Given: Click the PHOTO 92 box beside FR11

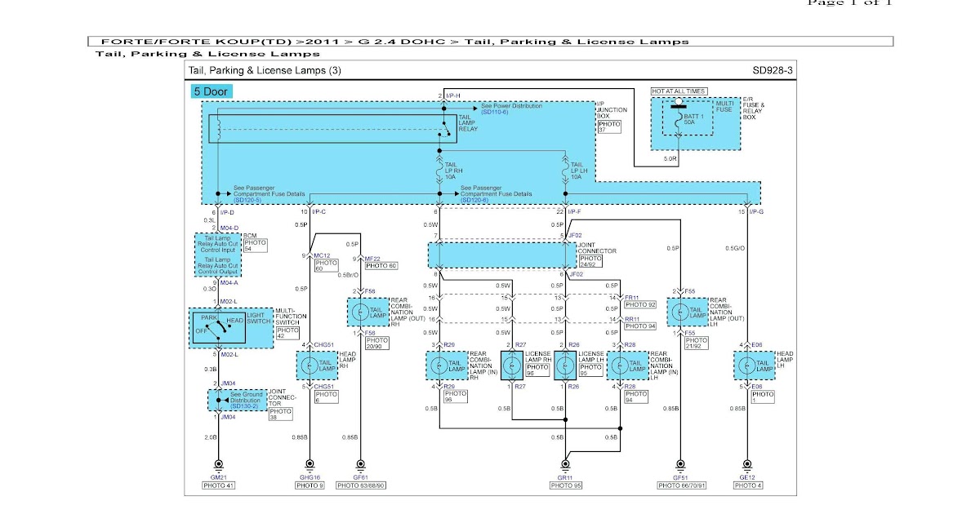Looking at the screenshot, I should coord(640,304).
